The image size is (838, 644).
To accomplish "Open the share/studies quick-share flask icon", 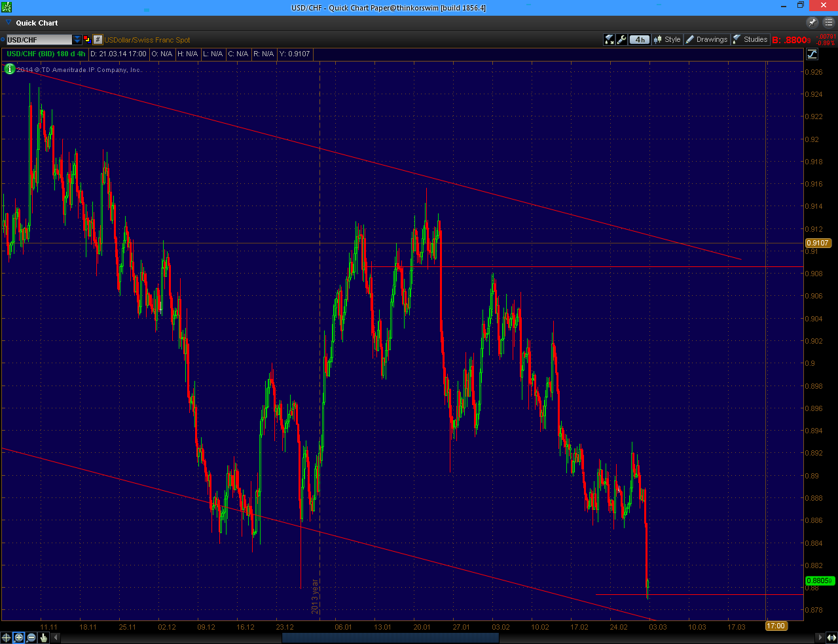I will point(610,39).
